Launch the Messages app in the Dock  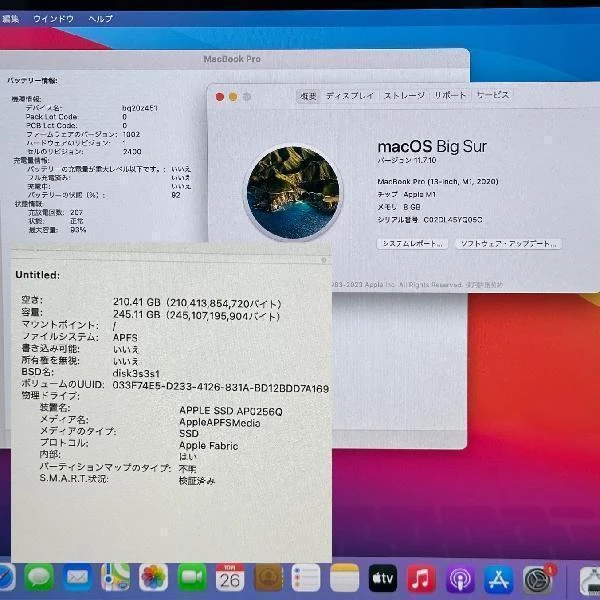[x=39, y=577]
